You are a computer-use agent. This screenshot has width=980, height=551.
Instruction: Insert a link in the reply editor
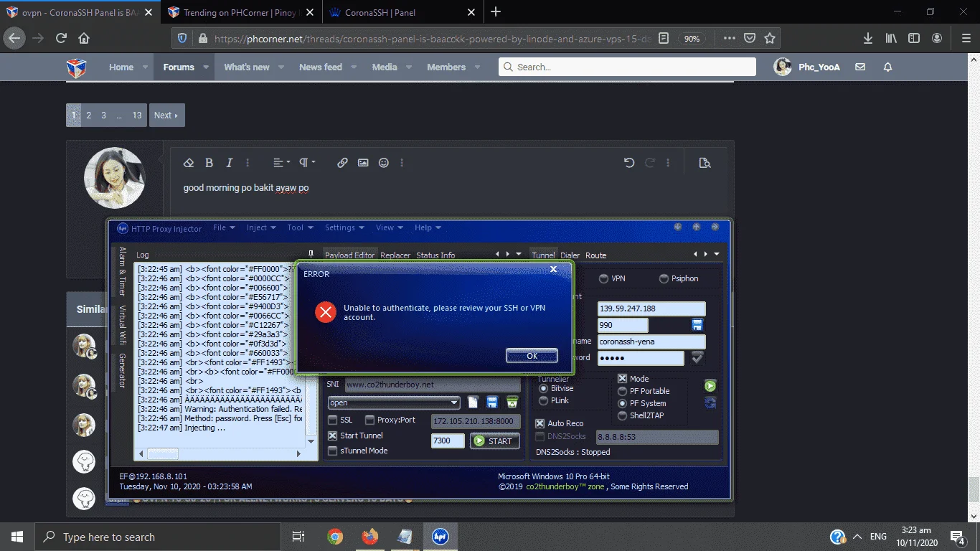[342, 163]
